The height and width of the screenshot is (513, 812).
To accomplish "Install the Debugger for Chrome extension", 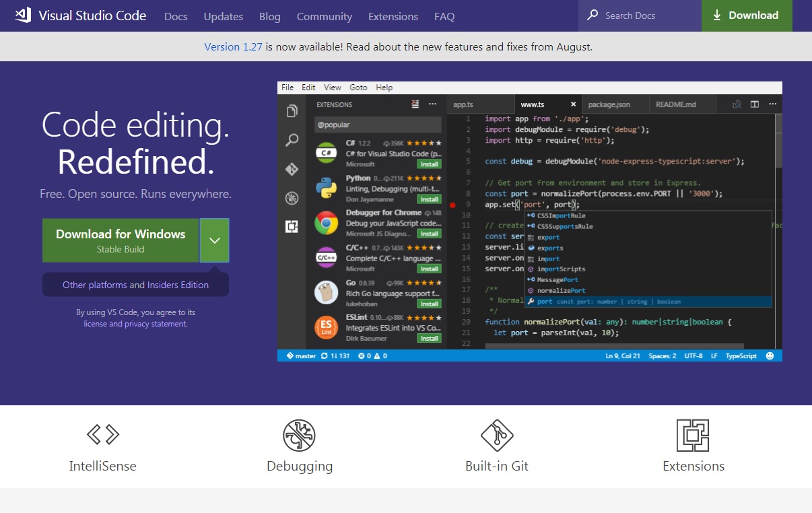I will click(429, 234).
